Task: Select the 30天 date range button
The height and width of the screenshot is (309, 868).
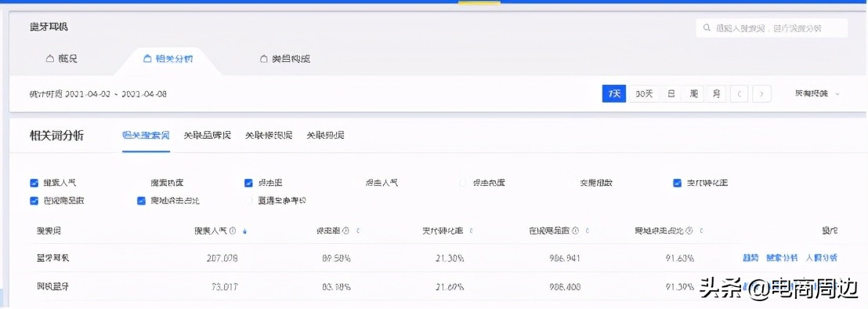Action: coord(645,93)
